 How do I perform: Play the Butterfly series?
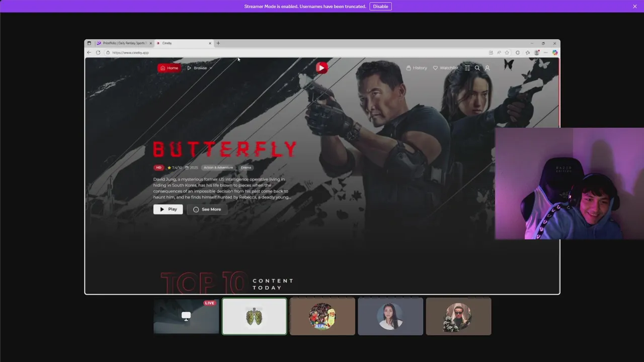(168, 209)
